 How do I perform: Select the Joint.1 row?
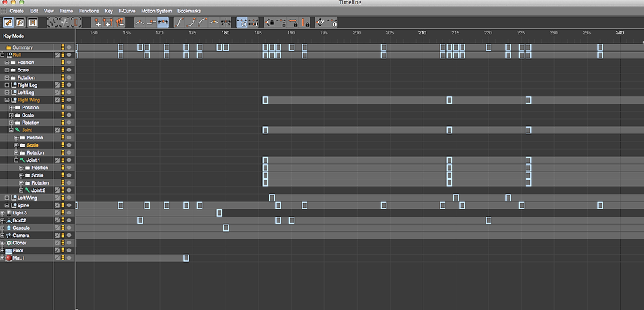tap(34, 160)
